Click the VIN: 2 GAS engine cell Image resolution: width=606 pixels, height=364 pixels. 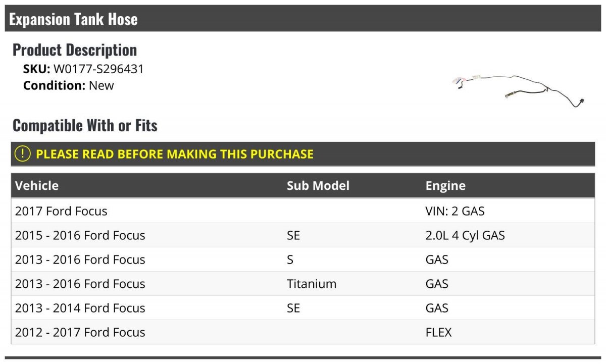point(455,211)
